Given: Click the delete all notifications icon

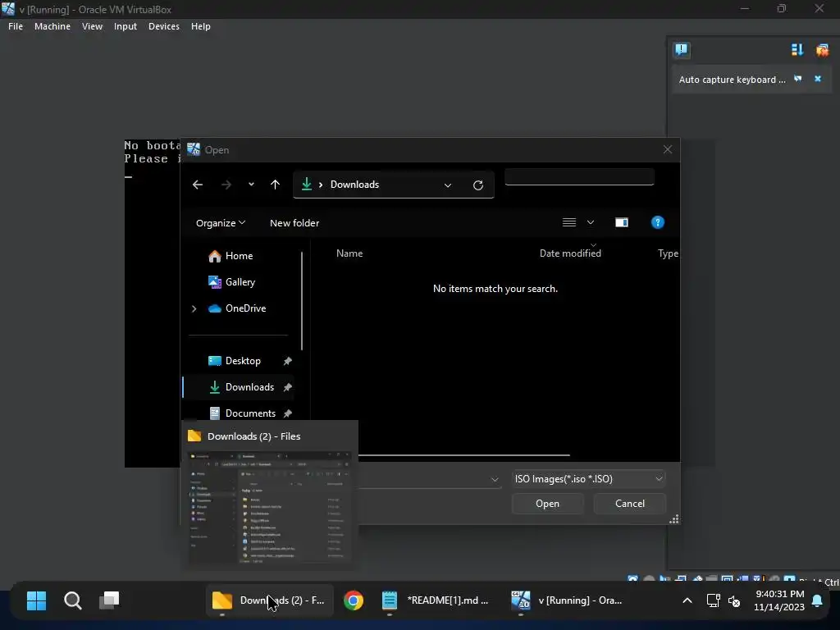Looking at the screenshot, I should pyautogui.click(x=822, y=50).
